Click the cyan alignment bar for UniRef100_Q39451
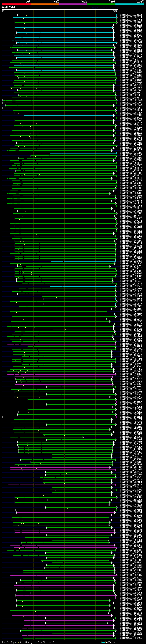 coord(83,261)
